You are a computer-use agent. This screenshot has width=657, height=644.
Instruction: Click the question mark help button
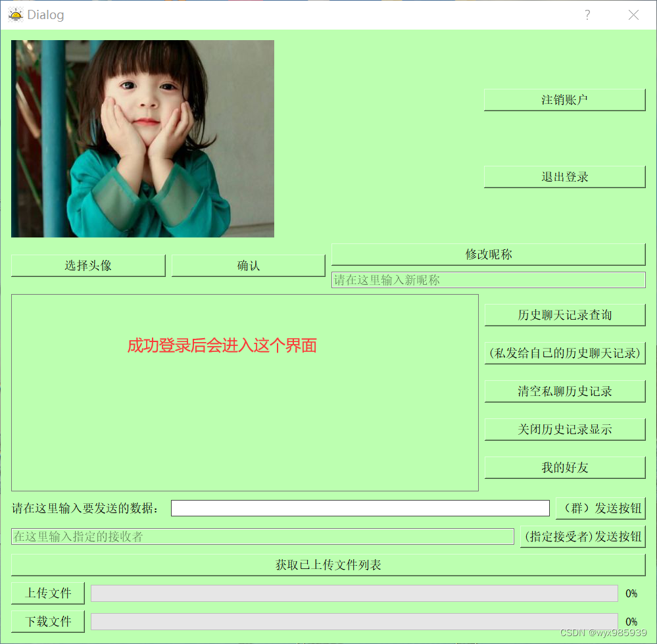point(587,15)
